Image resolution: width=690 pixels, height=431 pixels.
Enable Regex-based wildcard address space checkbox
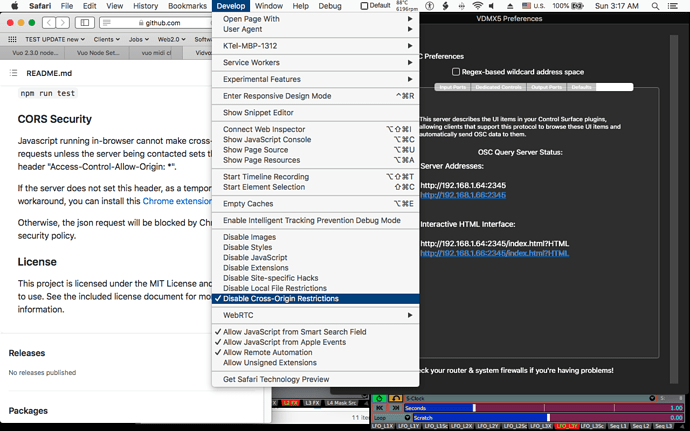[456, 72]
